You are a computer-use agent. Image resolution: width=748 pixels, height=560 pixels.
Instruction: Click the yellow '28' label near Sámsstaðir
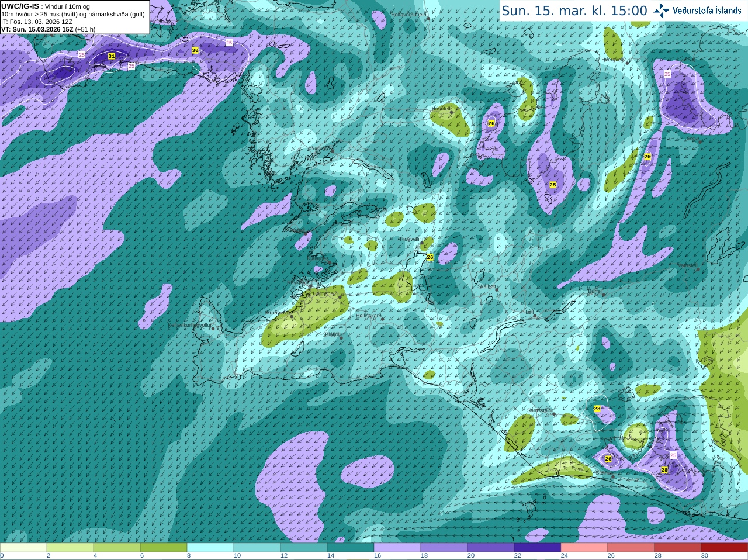click(597, 409)
